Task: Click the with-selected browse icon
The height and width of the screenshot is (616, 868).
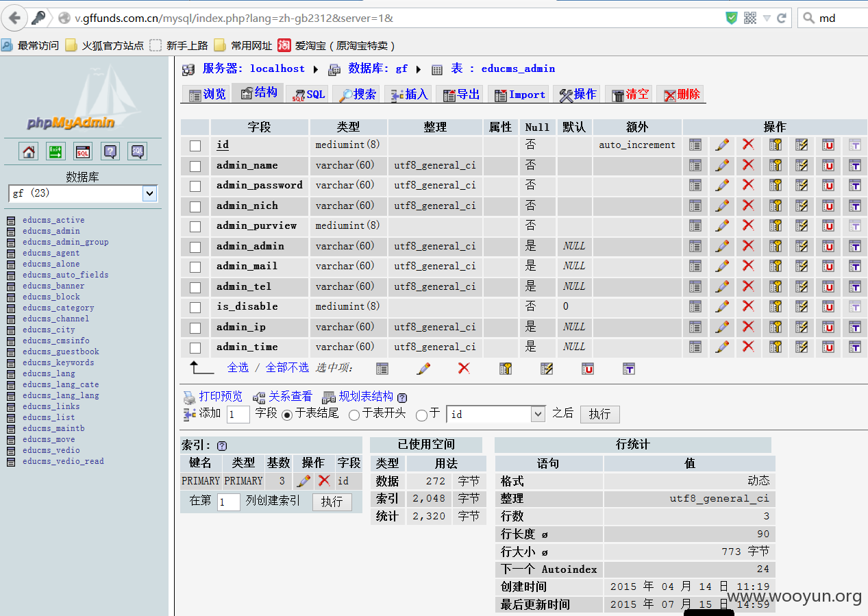Action: (382, 369)
